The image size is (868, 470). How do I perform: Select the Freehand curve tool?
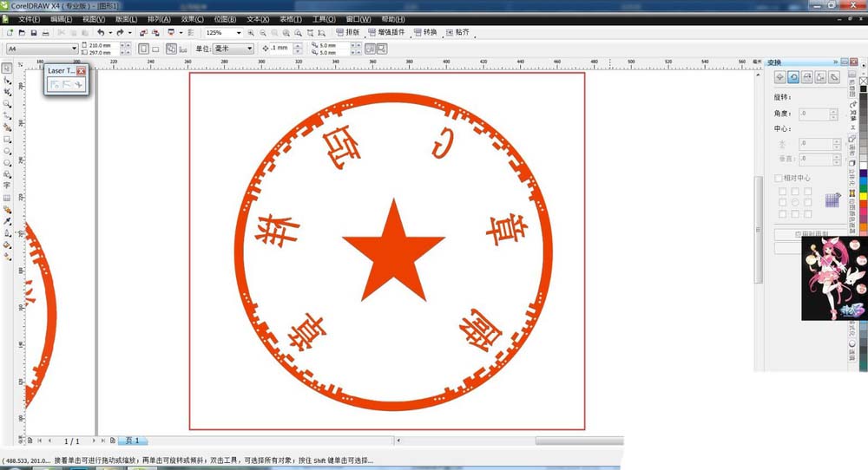point(7,115)
